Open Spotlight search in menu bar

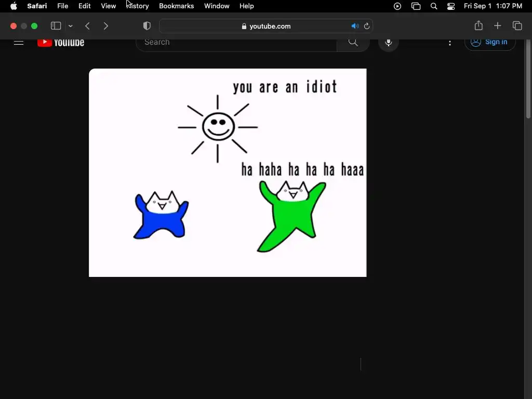(434, 6)
